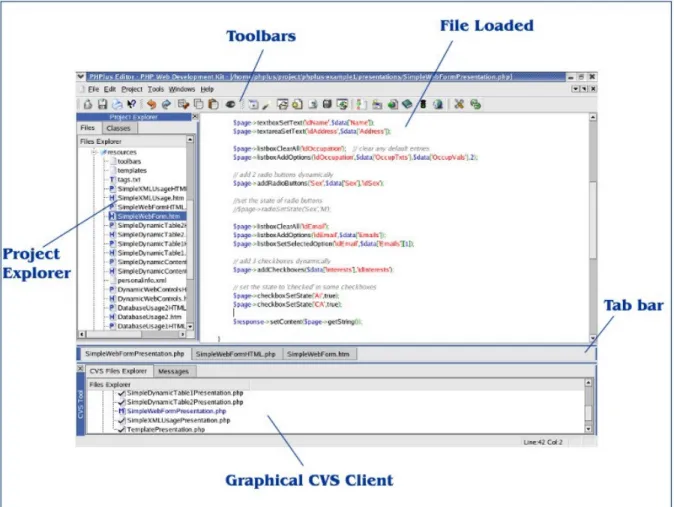
Task: Click the Project Explorer horizontal scroll-right arrow
Action: [x=183, y=334]
